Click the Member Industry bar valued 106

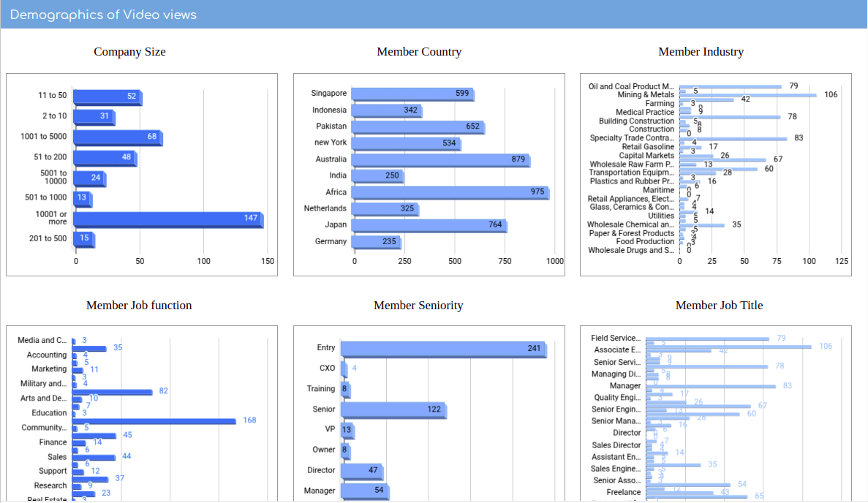coord(748,95)
